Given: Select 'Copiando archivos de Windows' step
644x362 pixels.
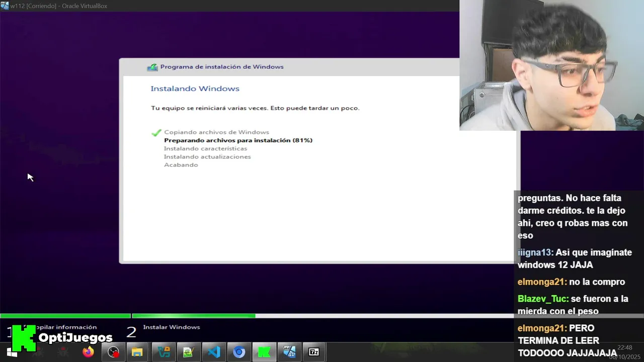Looking at the screenshot, I should tap(216, 132).
